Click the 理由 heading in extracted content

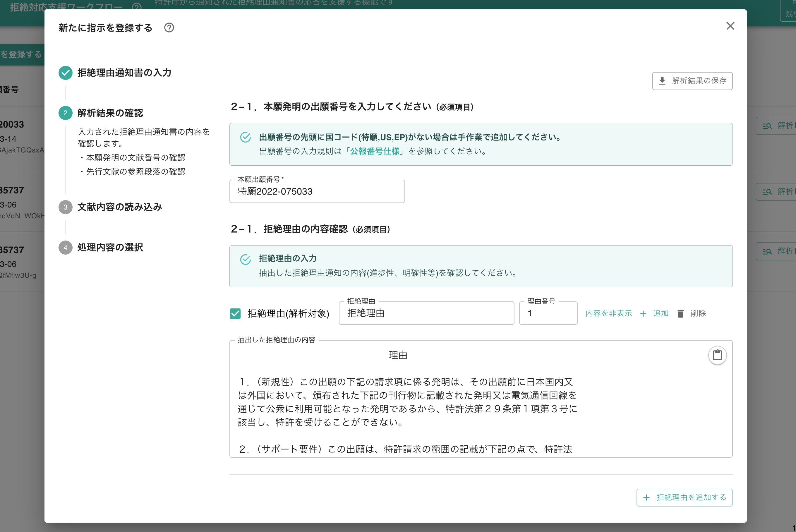(x=398, y=355)
